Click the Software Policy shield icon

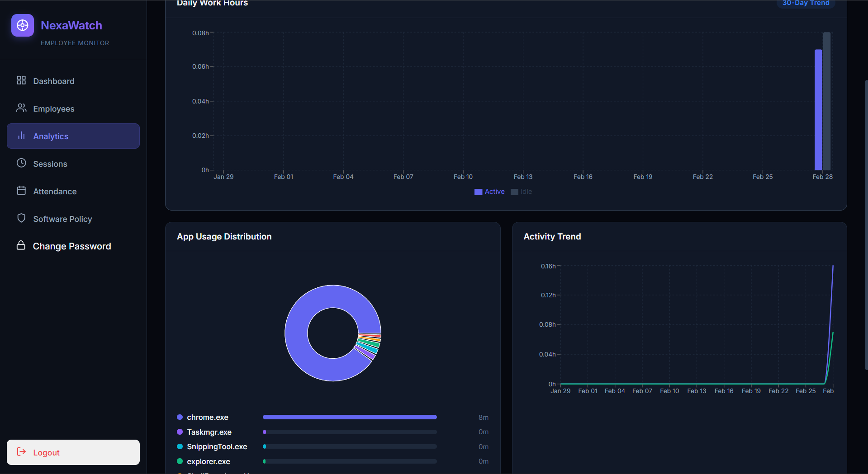click(x=21, y=218)
